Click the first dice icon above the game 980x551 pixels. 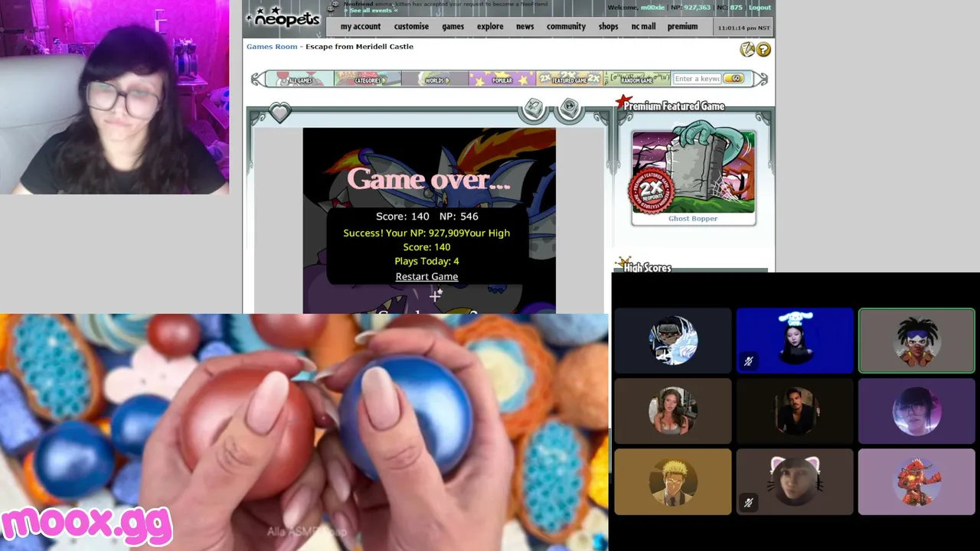point(534,109)
